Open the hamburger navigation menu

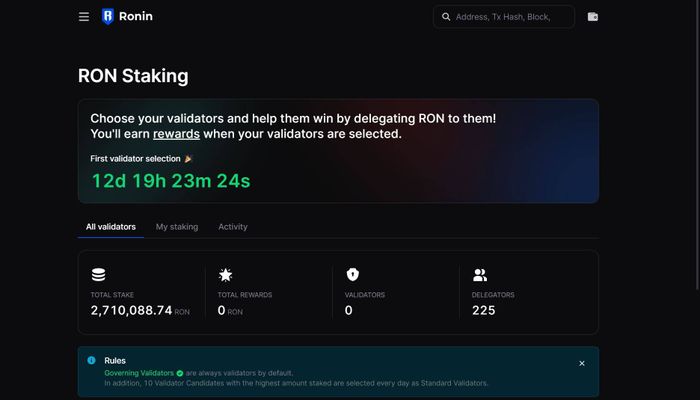[x=84, y=17]
